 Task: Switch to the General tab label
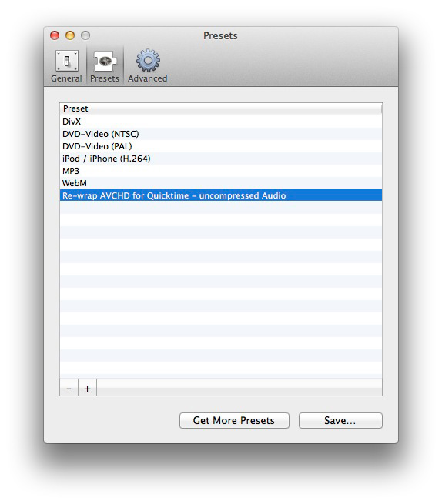(66, 78)
